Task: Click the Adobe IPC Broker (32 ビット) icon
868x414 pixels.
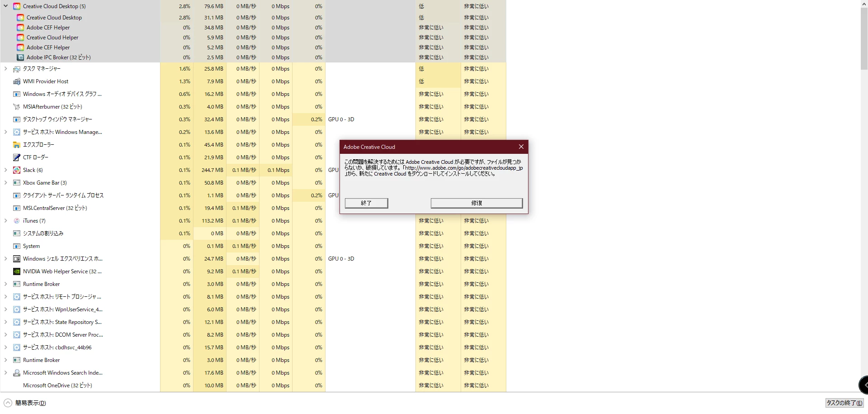Action: tap(20, 57)
